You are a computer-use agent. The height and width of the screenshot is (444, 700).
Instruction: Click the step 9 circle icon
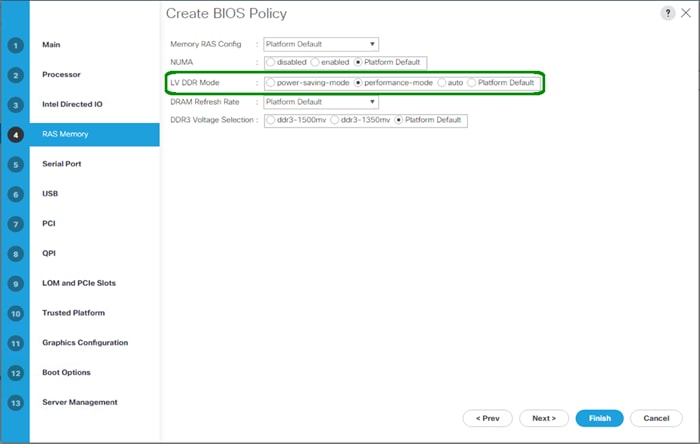16,284
